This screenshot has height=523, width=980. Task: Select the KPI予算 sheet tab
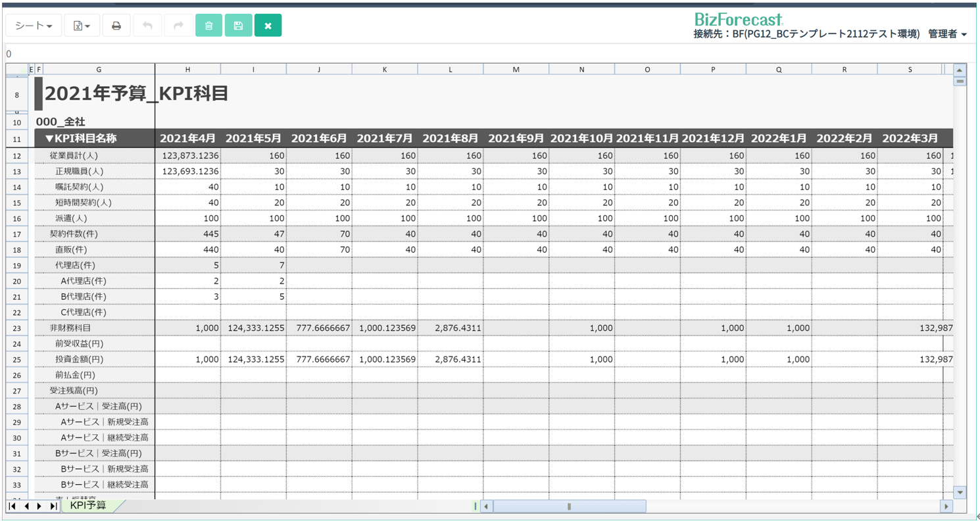click(88, 505)
